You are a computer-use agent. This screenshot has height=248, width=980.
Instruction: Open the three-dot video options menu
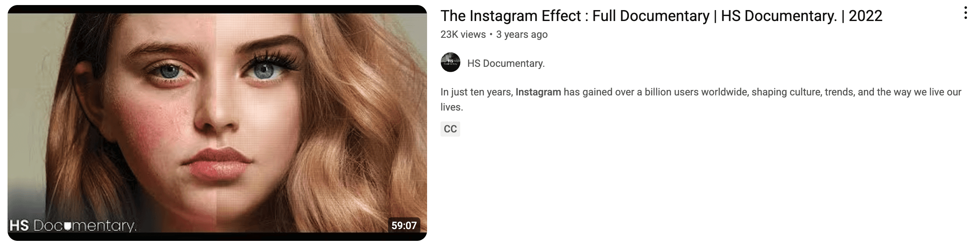pos(965,13)
